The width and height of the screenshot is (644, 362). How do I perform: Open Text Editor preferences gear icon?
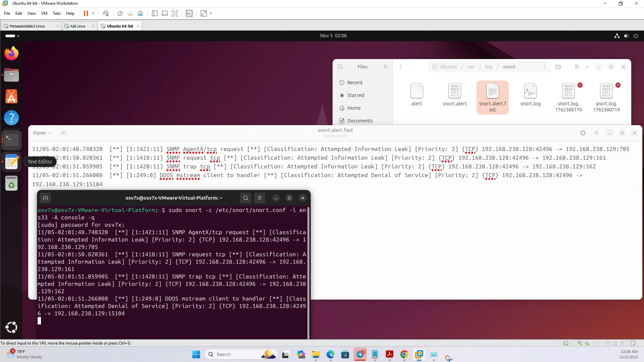point(583,133)
